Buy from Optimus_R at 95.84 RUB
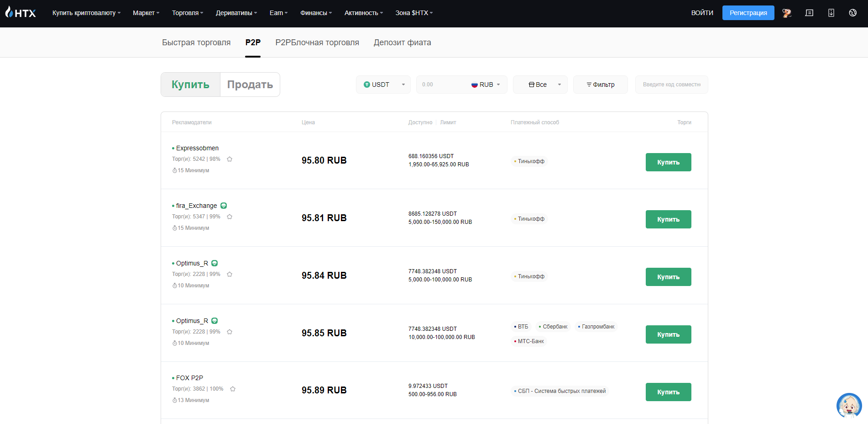The height and width of the screenshot is (424, 868). click(x=668, y=277)
